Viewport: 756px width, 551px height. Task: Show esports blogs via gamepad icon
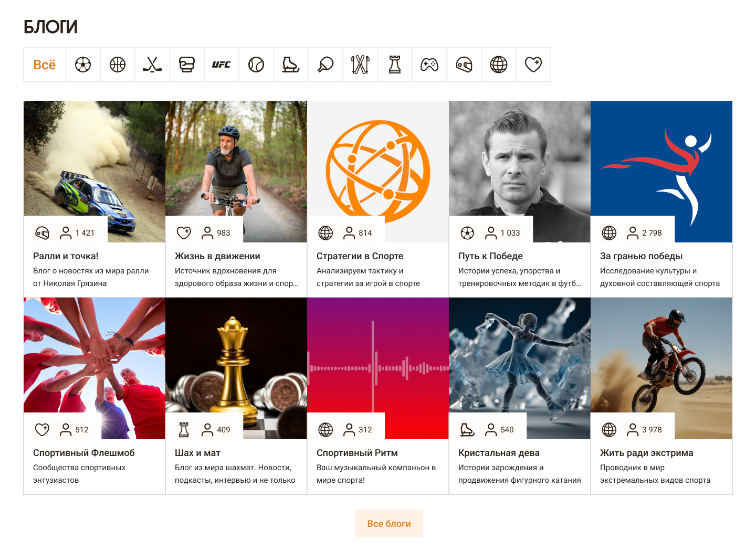pos(429,65)
